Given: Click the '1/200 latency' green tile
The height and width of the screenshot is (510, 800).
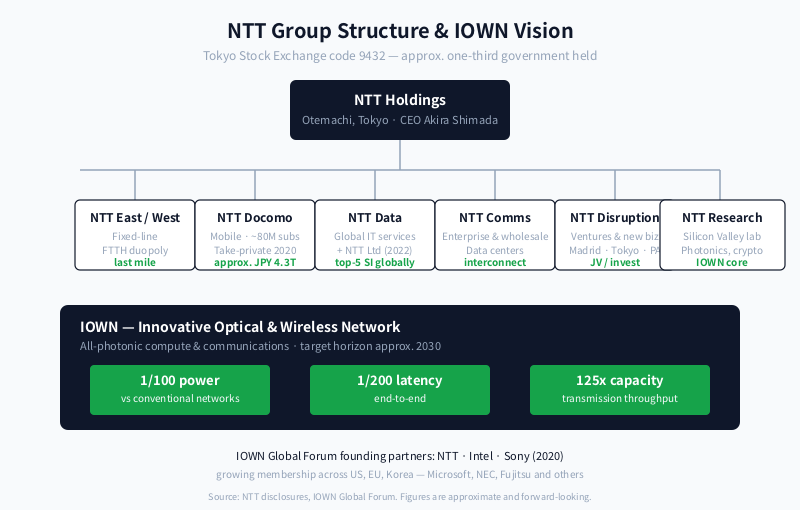Looking at the screenshot, I should coord(400,390).
